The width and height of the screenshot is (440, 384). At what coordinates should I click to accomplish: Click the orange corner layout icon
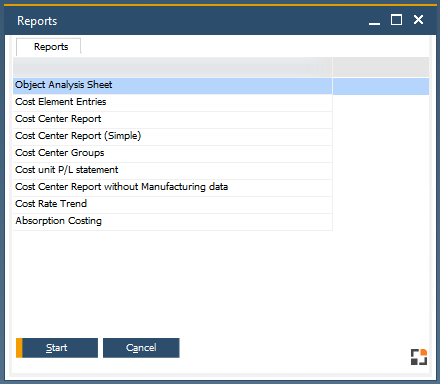419,357
